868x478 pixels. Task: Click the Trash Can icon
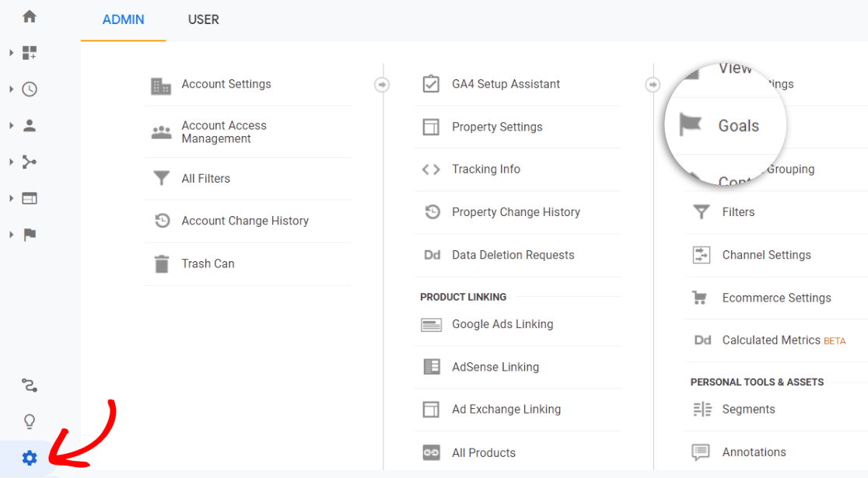162,263
